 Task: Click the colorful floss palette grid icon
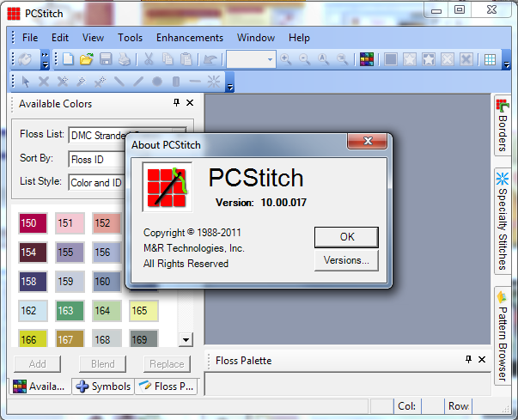pos(367,59)
